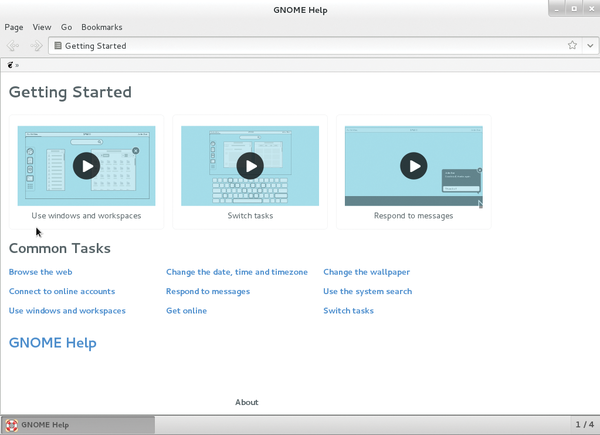Open Use the system search link
Screen dimensions: 600x435
[x=368, y=292]
